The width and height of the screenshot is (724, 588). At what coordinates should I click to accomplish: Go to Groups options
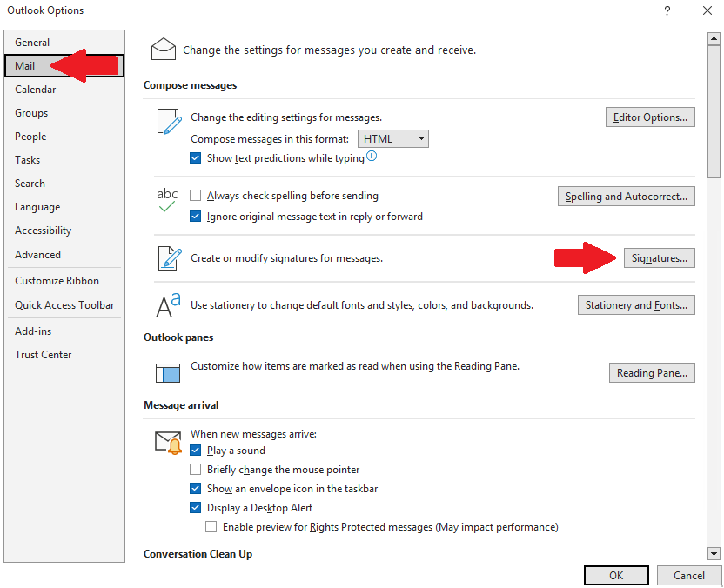click(64, 113)
